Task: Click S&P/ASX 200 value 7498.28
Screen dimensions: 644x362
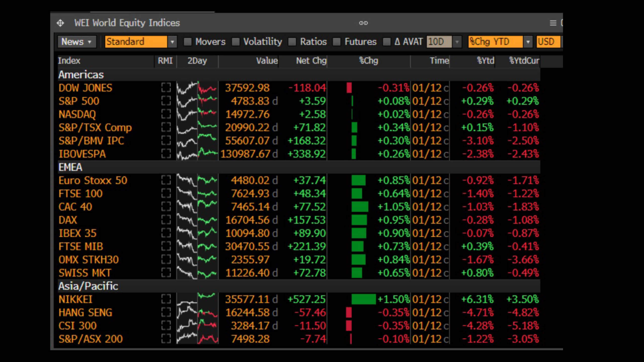Action: pyautogui.click(x=250, y=339)
